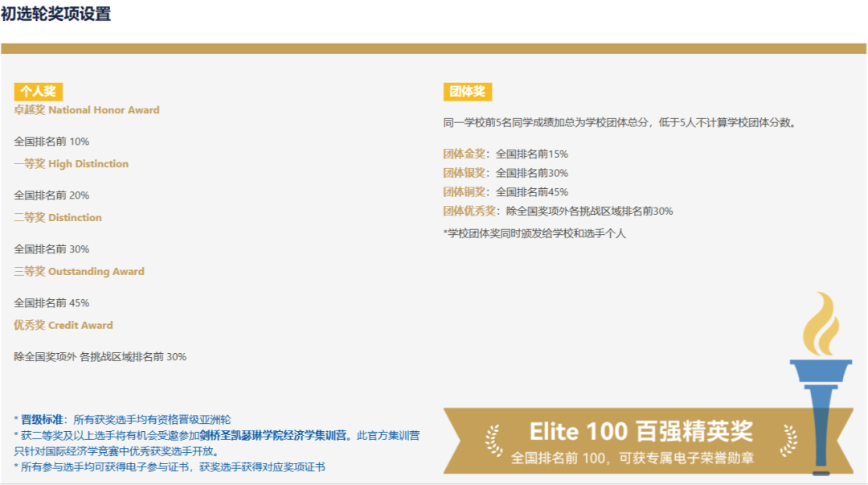Click 除全国奖项外 各挑战区域排名前 30% line
The width and height of the screenshot is (868, 485).
100,357
